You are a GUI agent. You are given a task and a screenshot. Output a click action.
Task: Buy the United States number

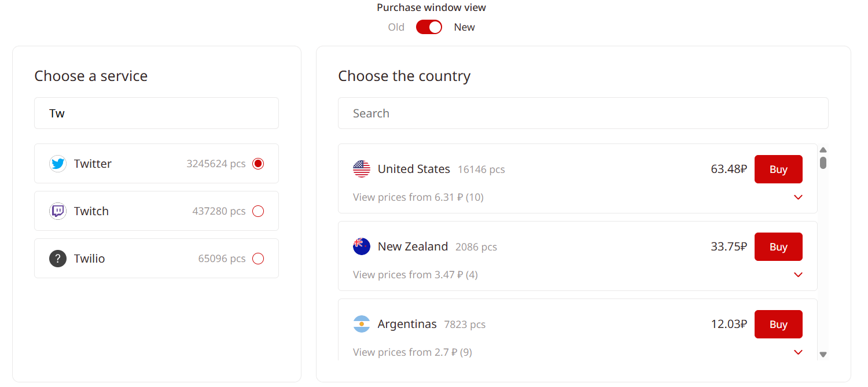778,169
